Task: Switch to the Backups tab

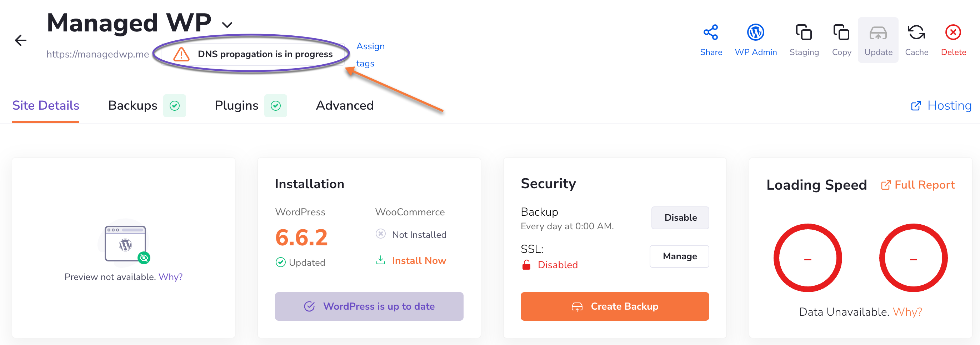Action: 132,105
